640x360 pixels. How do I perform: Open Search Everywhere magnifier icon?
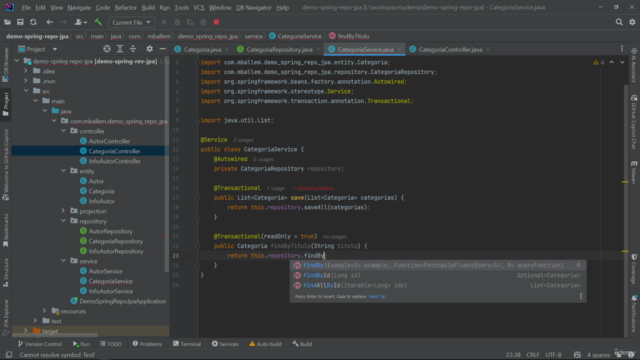[x=619, y=22]
